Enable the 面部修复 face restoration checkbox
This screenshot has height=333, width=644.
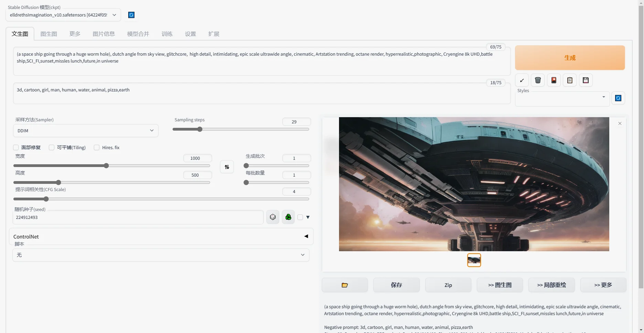(16, 147)
